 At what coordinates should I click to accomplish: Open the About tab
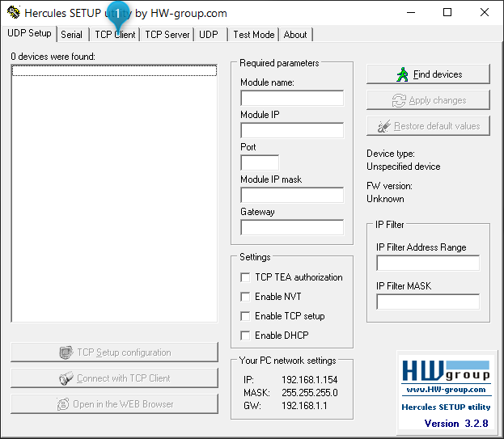point(295,35)
